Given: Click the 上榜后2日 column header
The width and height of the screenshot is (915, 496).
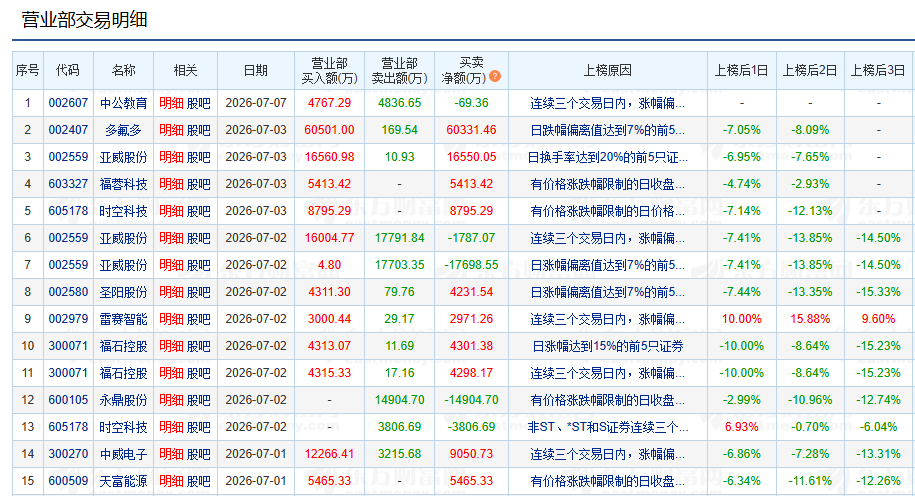Looking at the screenshot, I should 809,70.
